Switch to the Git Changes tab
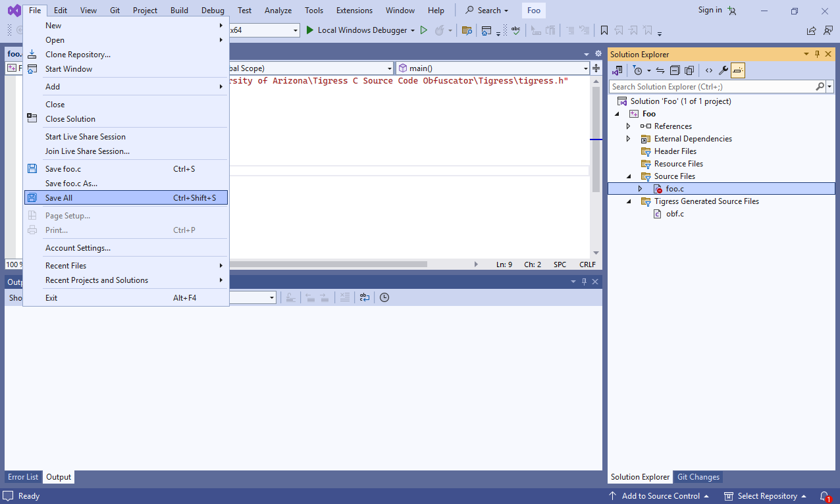Image resolution: width=840 pixels, height=504 pixels. click(x=698, y=477)
